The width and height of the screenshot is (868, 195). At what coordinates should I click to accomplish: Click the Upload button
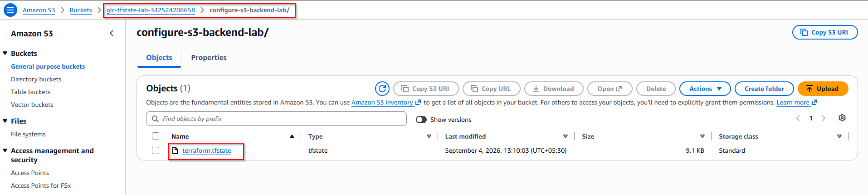823,89
